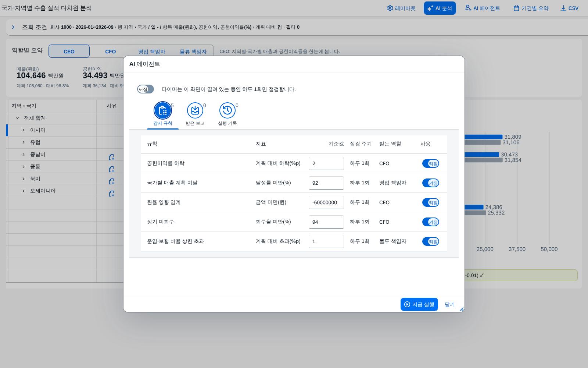
Task: Click the threshold input showing 94
Action: coord(326,222)
